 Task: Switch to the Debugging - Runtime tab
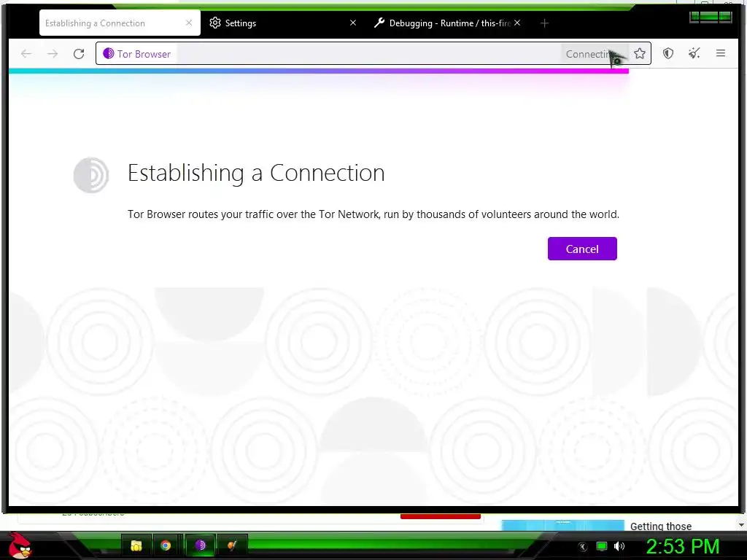tap(448, 23)
